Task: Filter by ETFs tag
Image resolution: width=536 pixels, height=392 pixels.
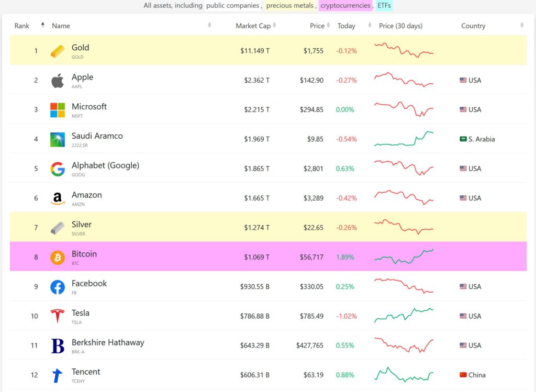Action: (x=384, y=5)
